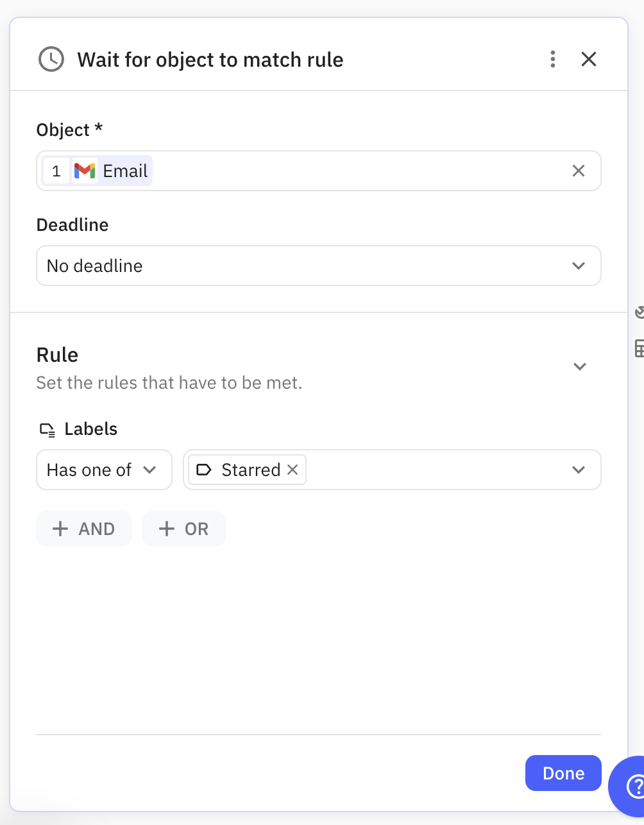
Task: Click the numbered 1 badge on the Email chip
Action: click(x=56, y=171)
